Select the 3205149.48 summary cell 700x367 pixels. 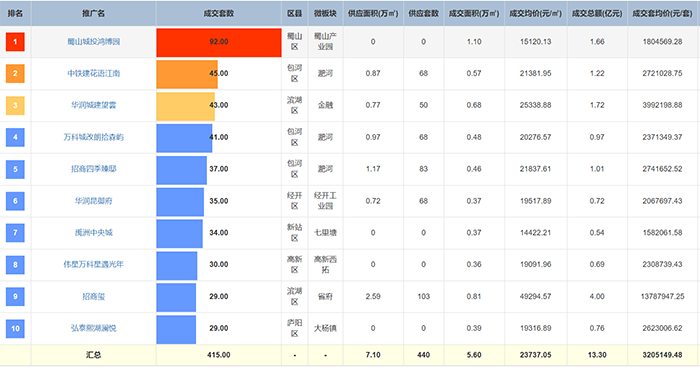click(662, 355)
